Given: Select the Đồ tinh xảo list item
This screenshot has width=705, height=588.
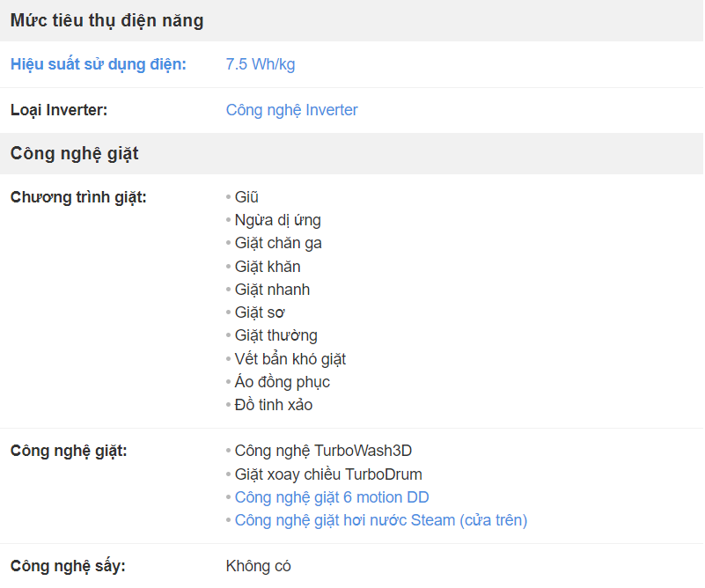Looking at the screenshot, I should pyautogui.click(x=274, y=405).
